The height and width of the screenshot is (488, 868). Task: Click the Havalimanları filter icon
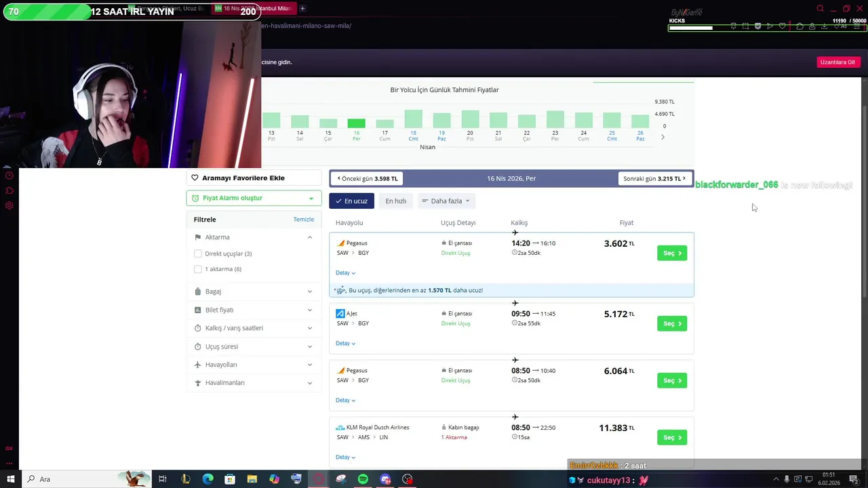pos(198,383)
